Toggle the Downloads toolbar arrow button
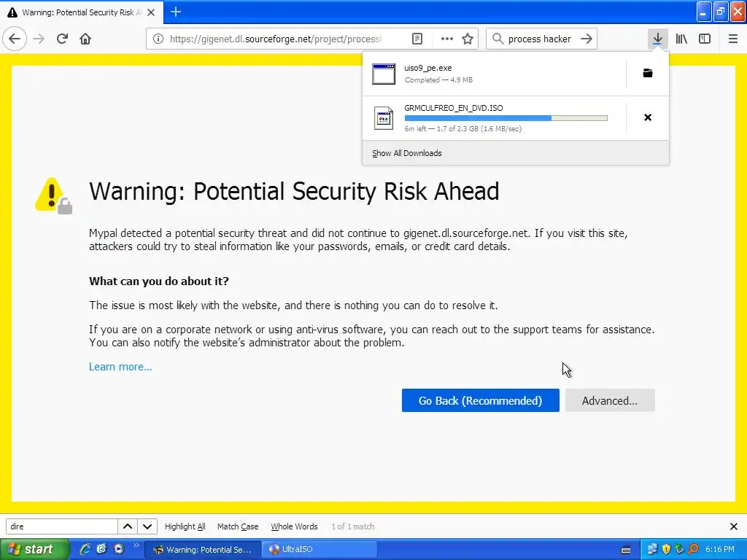 pyautogui.click(x=657, y=39)
